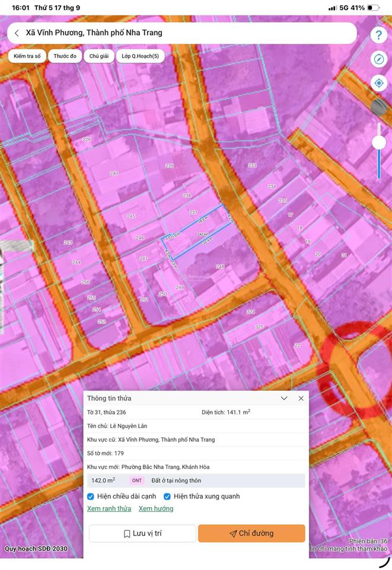Tap the 16:01 clock in status bar

pos(21,8)
